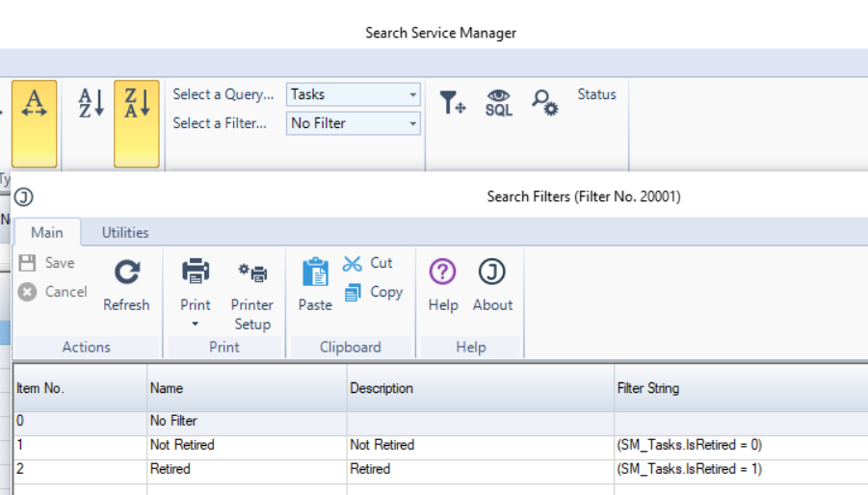Click the Paste clipboard icon

point(315,274)
